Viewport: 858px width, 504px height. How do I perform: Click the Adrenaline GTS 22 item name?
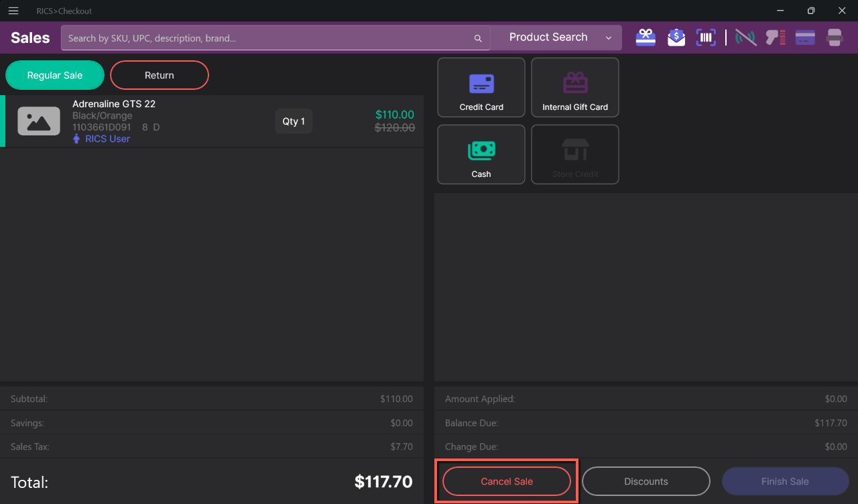[x=114, y=104]
